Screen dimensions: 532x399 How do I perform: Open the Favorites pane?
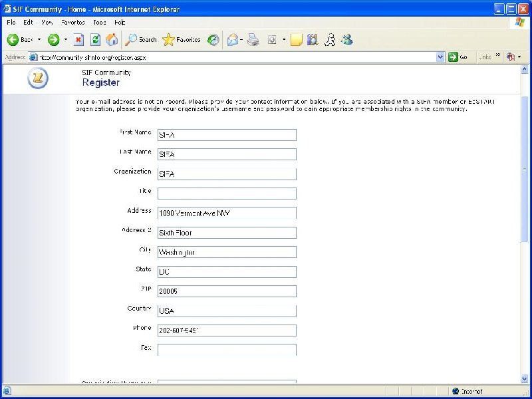181,40
